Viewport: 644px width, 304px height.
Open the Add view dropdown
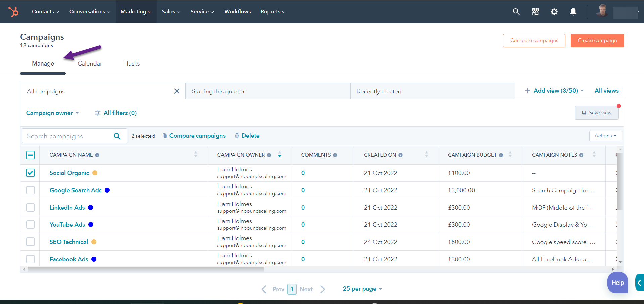point(554,91)
